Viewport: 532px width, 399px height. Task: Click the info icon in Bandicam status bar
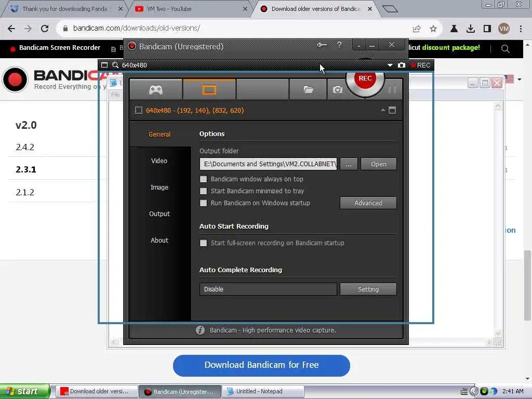(x=200, y=330)
